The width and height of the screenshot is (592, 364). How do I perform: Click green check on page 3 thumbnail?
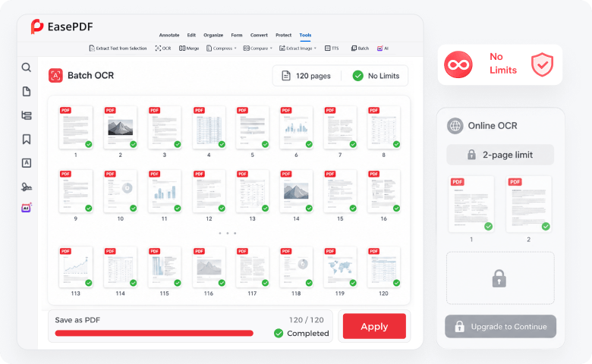tap(178, 144)
